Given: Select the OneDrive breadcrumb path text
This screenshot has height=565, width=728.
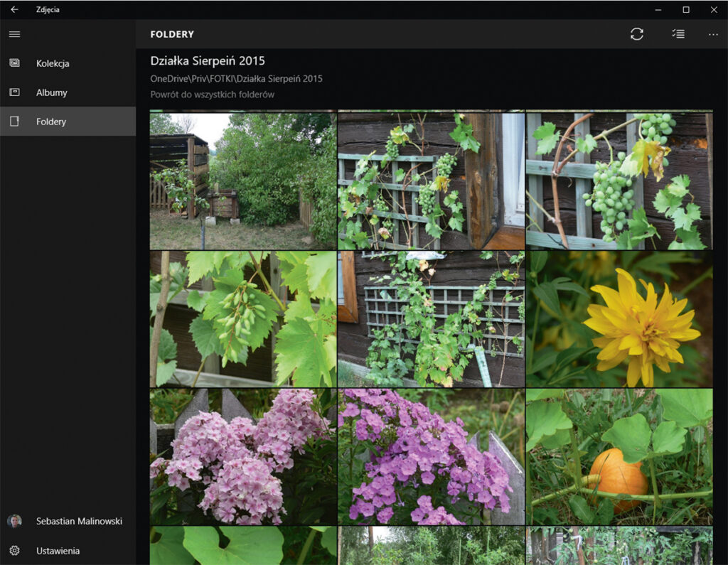Looking at the screenshot, I should coord(237,79).
